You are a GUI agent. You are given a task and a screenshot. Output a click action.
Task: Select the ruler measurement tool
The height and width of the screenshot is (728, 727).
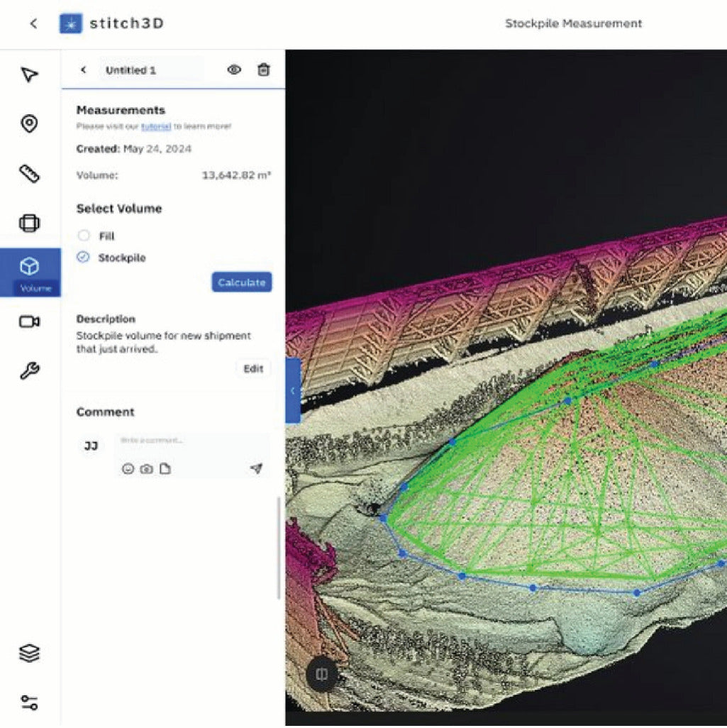pos(29,174)
